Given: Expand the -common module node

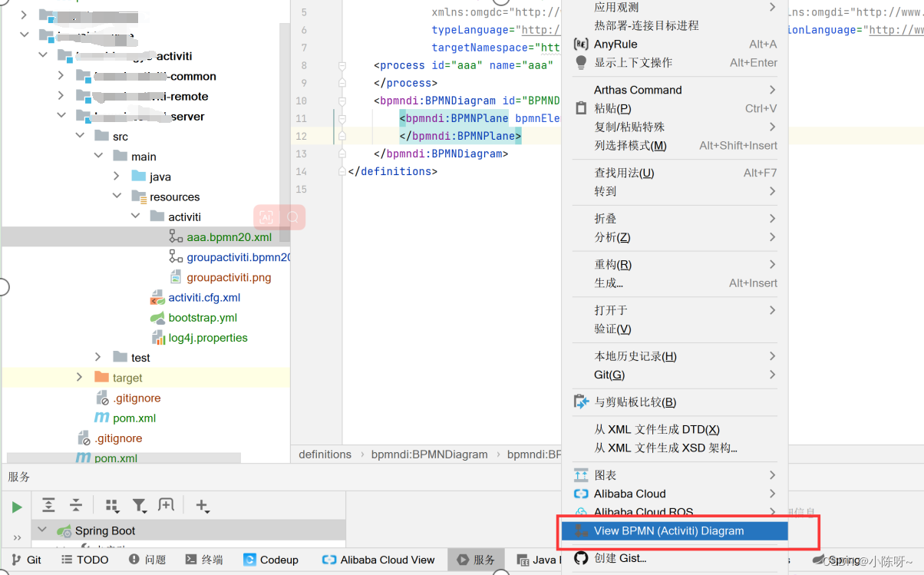Looking at the screenshot, I should (x=61, y=76).
